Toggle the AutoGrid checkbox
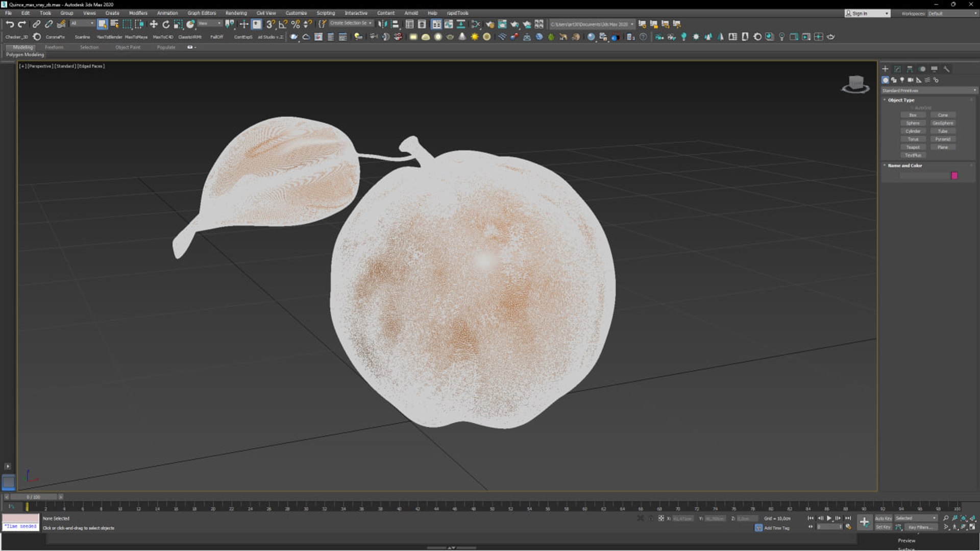980x551 pixels. click(x=913, y=108)
